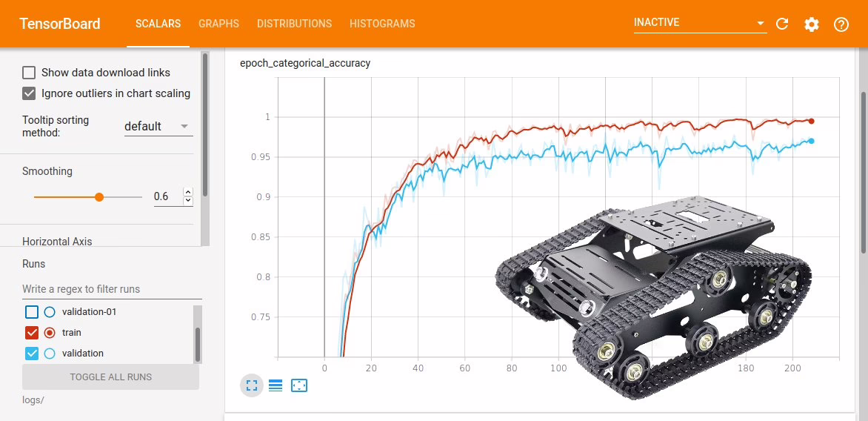Switch to the GRAPHS tab
868x421 pixels.
pyautogui.click(x=218, y=24)
